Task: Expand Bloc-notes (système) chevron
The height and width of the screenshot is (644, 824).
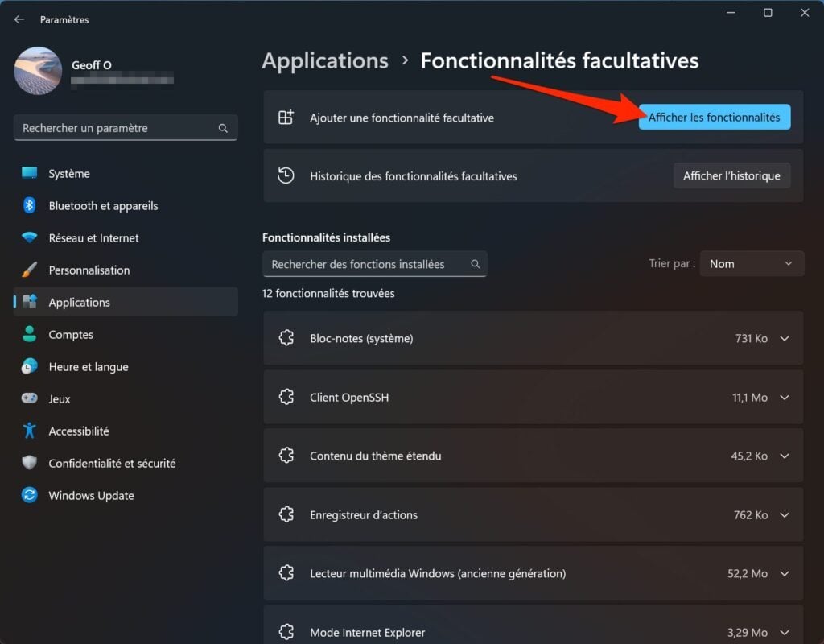Action: point(785,339)
